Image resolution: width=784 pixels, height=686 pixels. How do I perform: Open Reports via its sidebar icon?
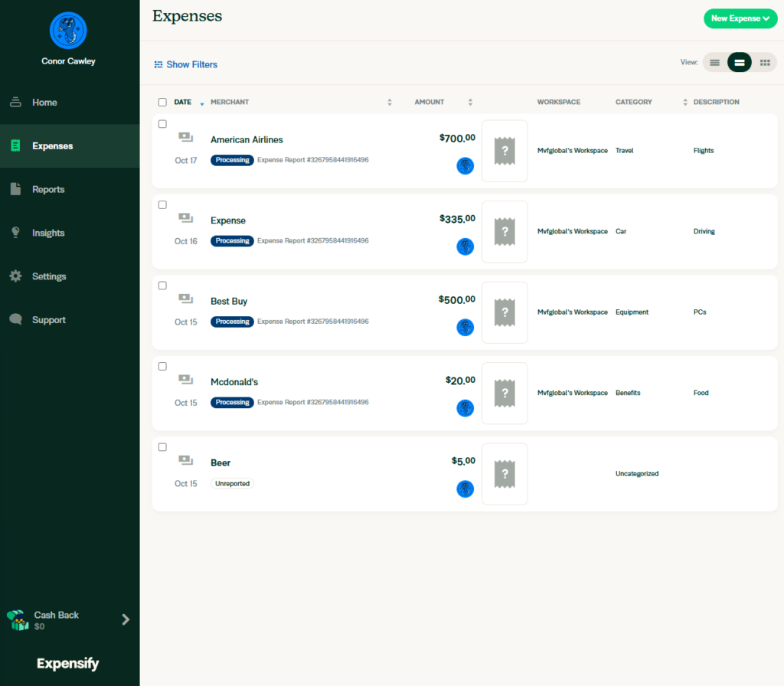click(x=17, y=189)
